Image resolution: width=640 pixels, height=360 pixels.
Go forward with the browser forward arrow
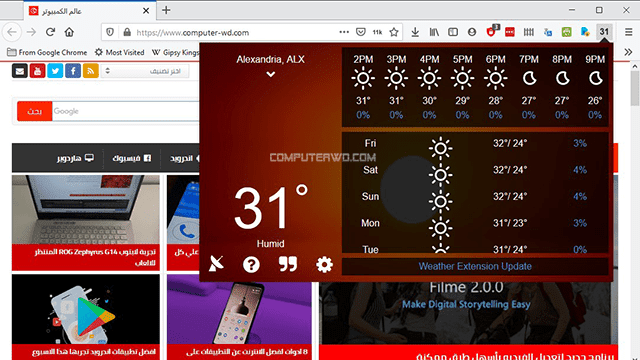tap(31, 32)
